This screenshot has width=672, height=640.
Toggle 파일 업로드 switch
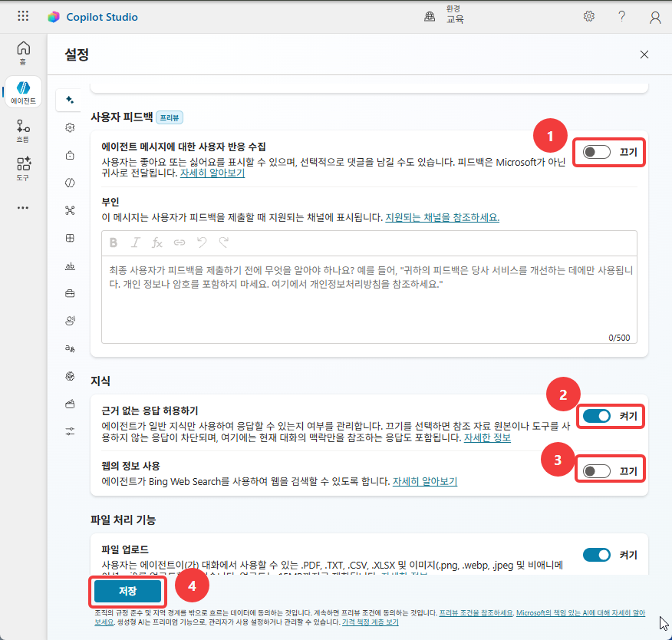pos(597,555)
